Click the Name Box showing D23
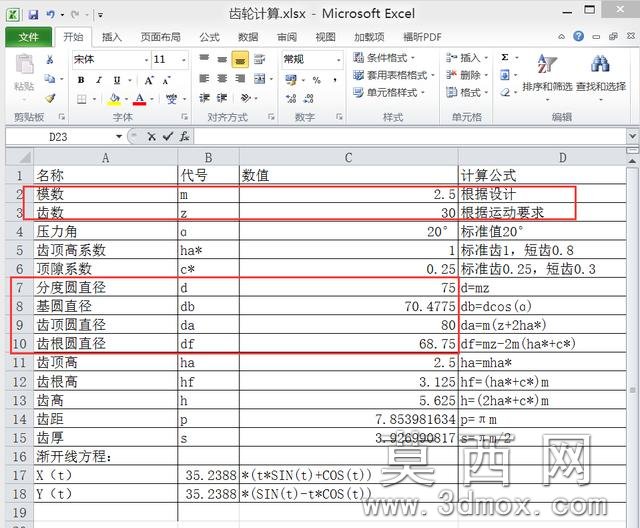 (58, 137)
